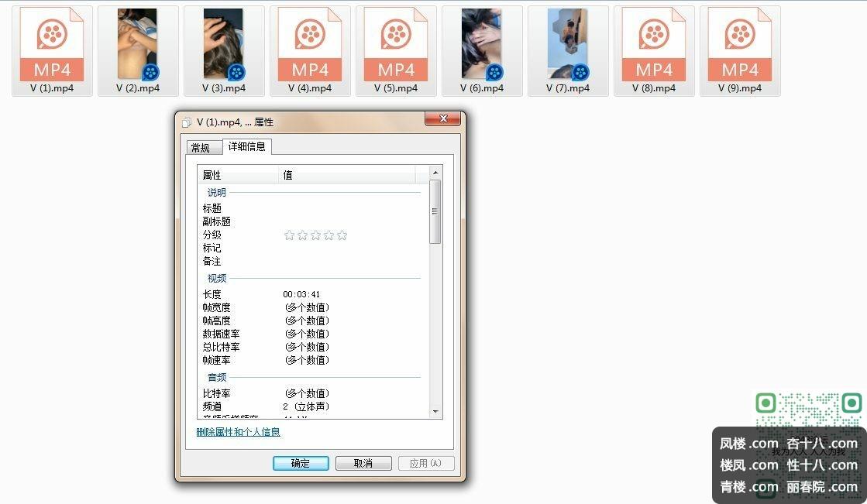Click the 属性 column header
This screenshot has height=504, width=867.
[238, 175]
